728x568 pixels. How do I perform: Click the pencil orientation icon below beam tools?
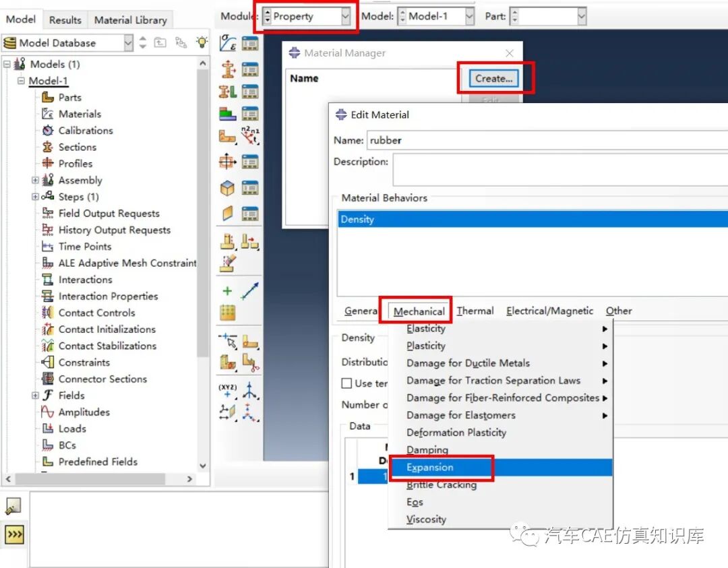228,263
